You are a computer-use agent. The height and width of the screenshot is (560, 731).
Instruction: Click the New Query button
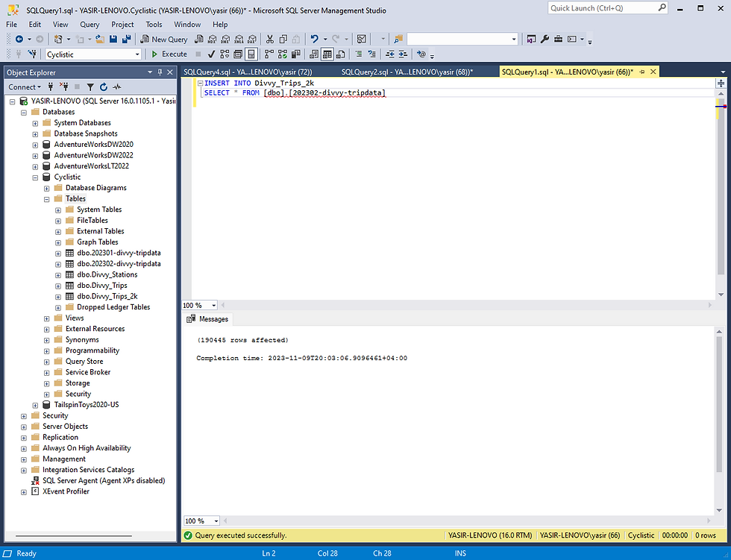coord(164,39)
